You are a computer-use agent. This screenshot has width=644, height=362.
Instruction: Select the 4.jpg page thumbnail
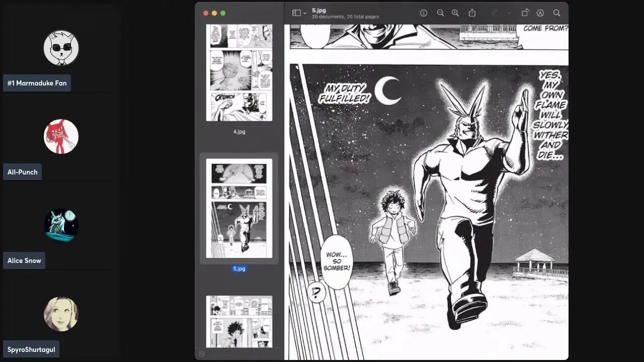point(239,72)
